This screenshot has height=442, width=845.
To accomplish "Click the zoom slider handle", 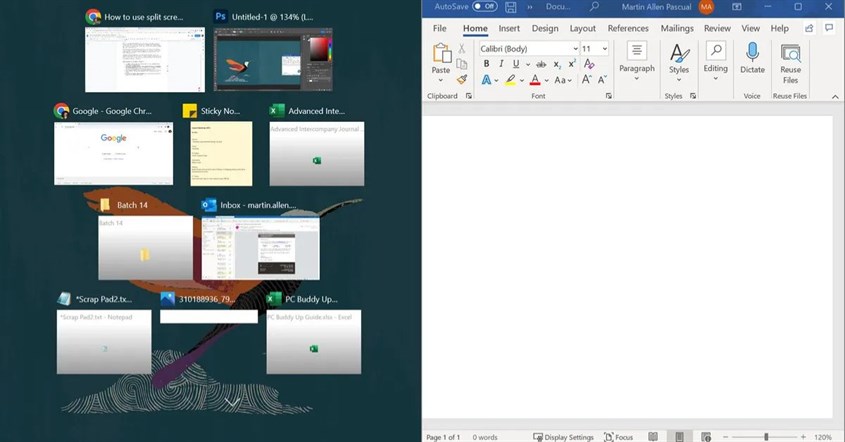I will (x=766, y=437).
